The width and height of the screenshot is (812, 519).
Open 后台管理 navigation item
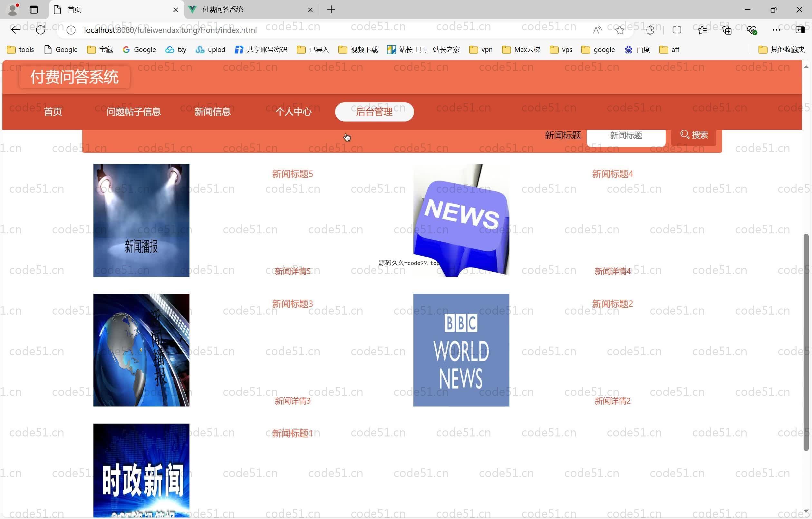point(374,112)
